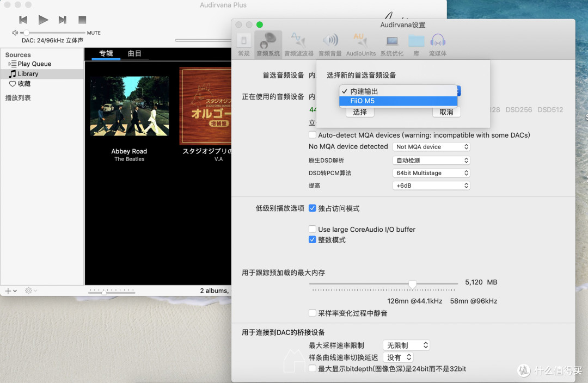Open the スタジオジブリ album cover

click(205, 106)
